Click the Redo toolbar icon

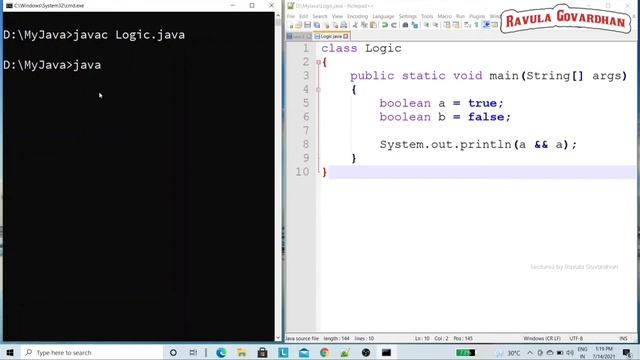click(x=394, y=25)
